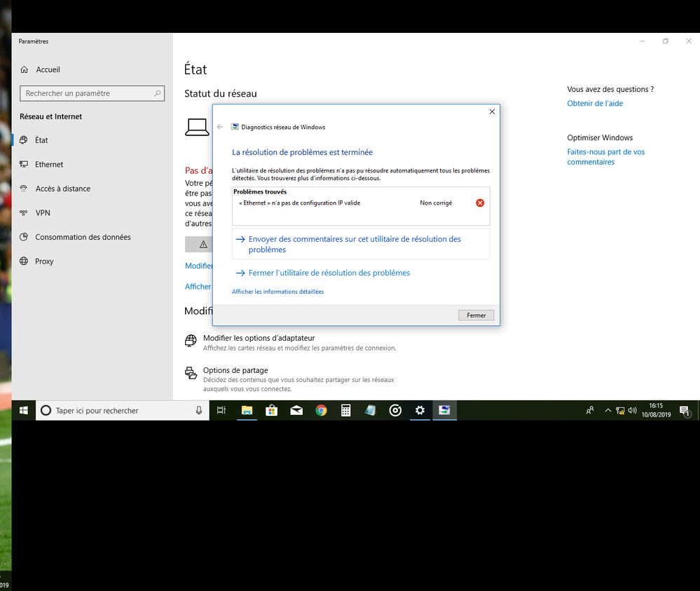
Task: Open the Obtenir de l'aide link
Action: 595,104
